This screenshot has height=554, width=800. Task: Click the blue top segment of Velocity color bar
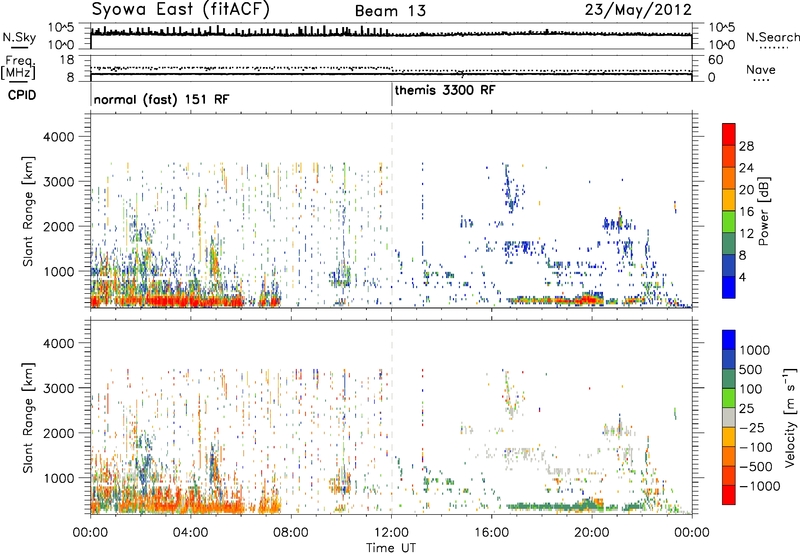click(x=729, y=340)
